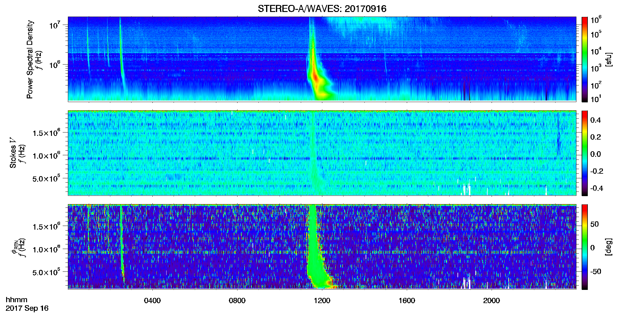Screen dimensions: 644x332
Task: Click the 1.5×10^6 tick of φRTN panel
Action: coord(46,227)
